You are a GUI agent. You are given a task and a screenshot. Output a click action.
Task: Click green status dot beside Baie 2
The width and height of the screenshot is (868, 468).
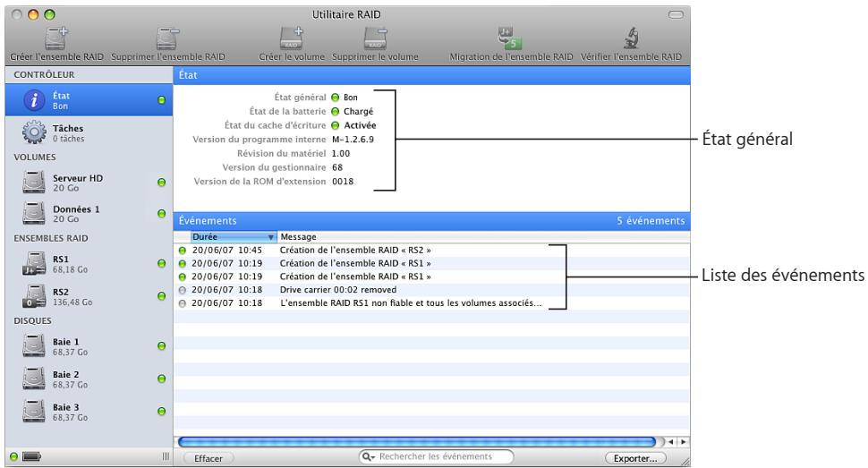point(162,379)
